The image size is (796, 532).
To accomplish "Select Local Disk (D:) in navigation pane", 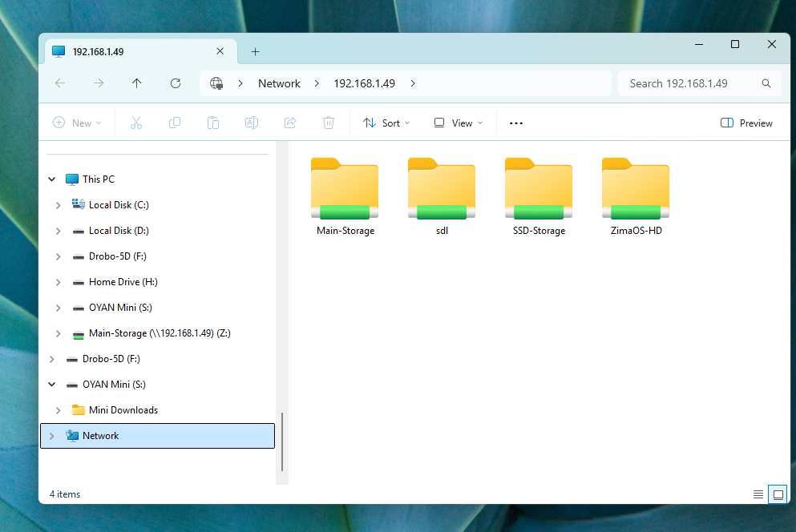I will [119, 231].
